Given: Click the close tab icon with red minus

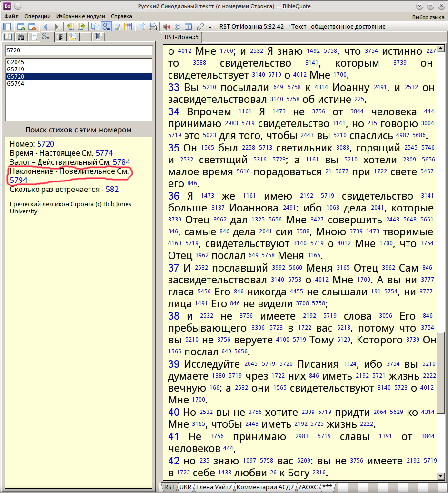Looking at the screenshot, I should (x=32, y=27).
